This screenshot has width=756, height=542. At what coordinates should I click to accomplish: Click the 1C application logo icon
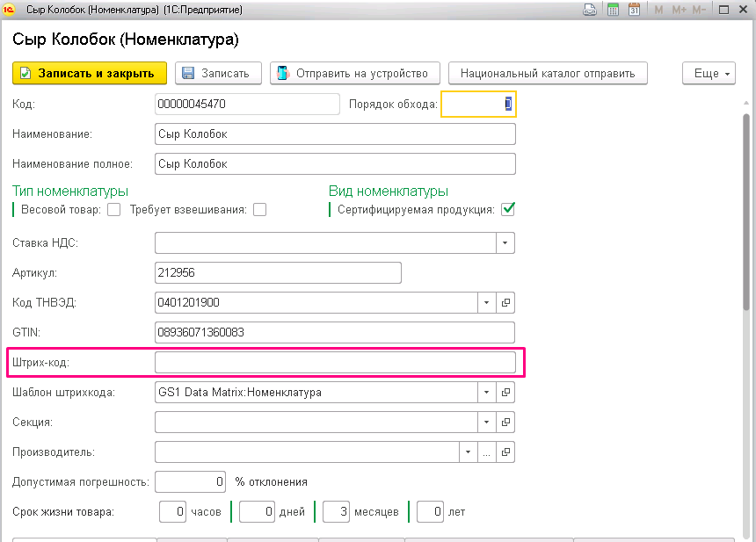point(9,9)
